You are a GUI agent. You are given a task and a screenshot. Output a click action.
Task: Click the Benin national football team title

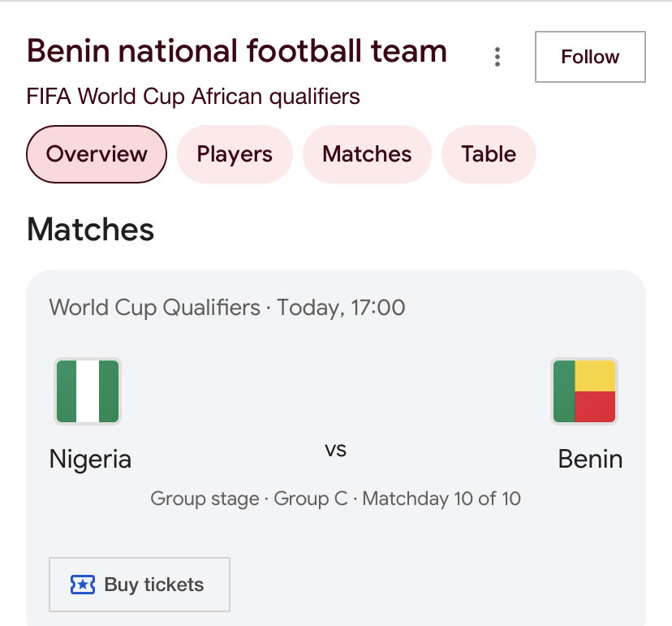pyautogui.click(x=237, y=51)
